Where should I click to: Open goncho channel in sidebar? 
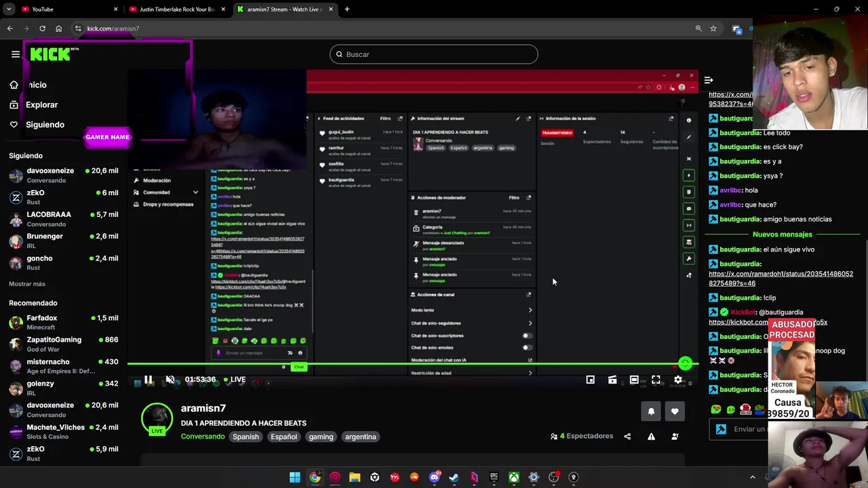pos(64,262)
